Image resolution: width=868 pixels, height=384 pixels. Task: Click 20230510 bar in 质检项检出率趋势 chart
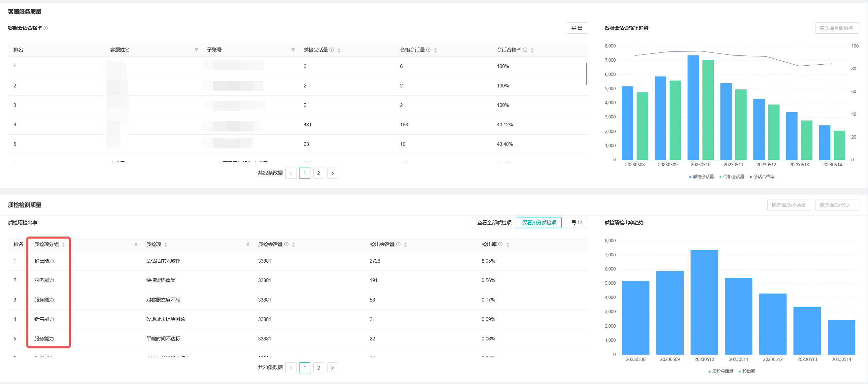[704, 302]
